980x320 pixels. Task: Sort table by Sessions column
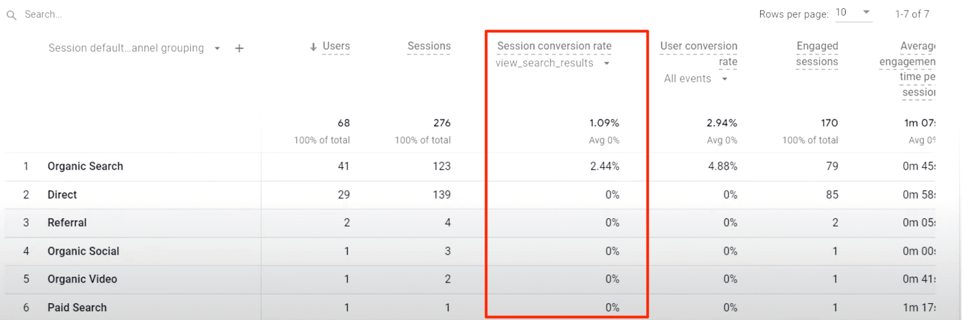(429, 46)
